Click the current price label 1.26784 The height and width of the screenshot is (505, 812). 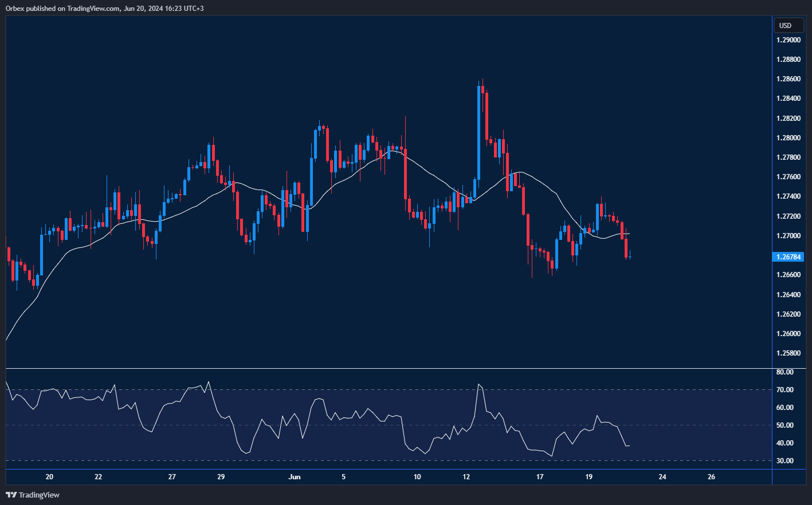tap(789, 257)
